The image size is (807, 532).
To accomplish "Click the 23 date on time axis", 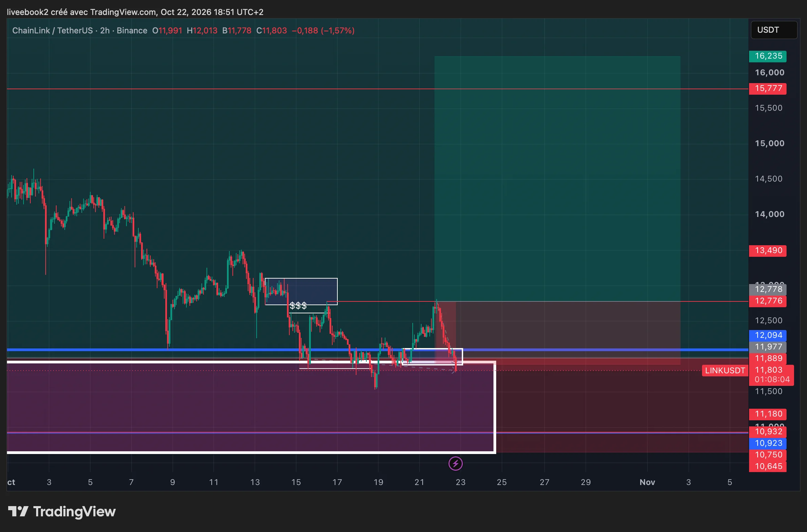I will (460, 482).
